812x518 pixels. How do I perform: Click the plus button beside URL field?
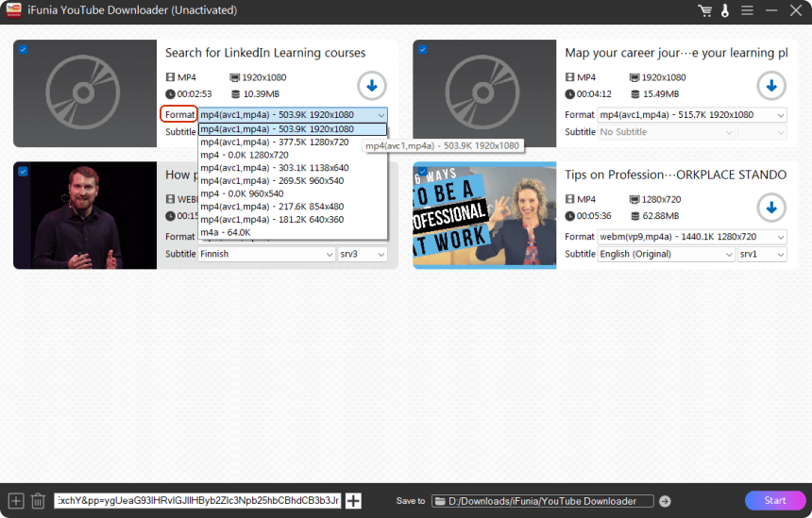[353, 501]
